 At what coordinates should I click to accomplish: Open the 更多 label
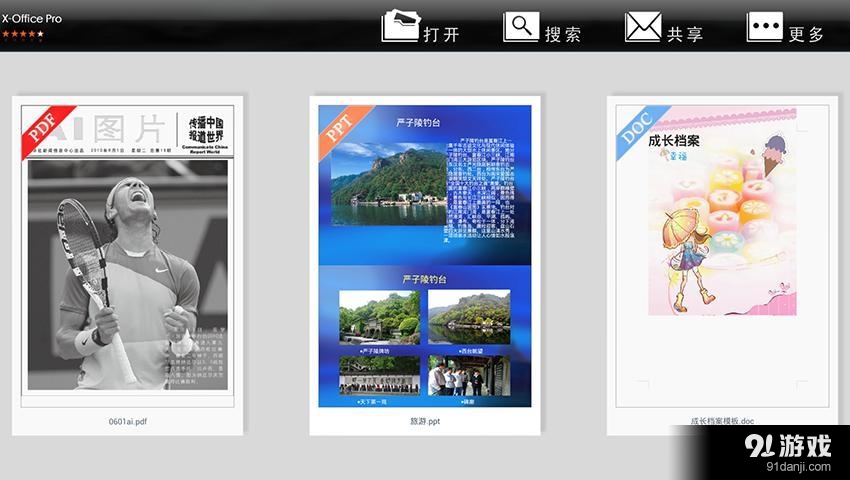click(806, 35)
